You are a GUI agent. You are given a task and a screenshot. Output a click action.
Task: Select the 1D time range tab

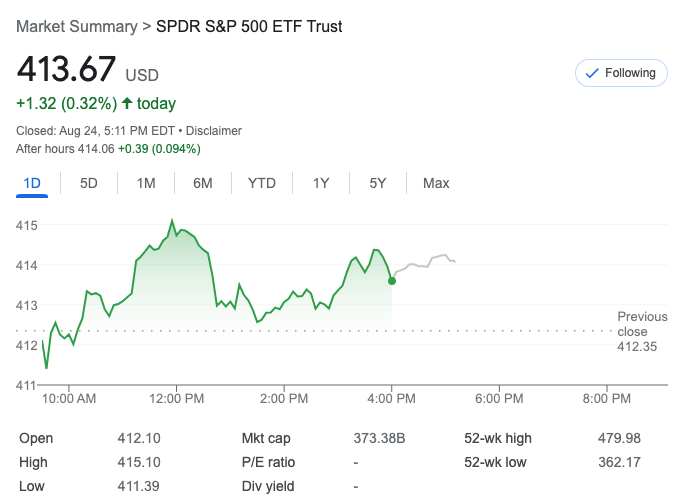point(32,183)
